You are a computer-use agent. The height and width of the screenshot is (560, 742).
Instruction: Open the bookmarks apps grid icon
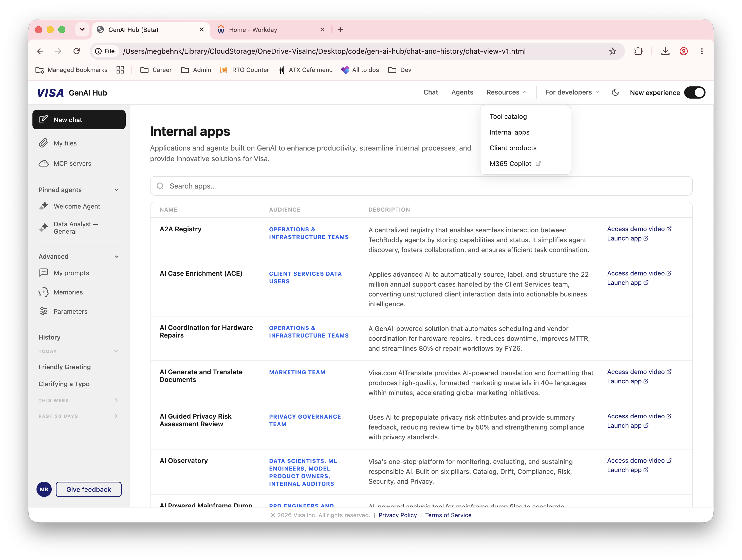coord(120,70)
